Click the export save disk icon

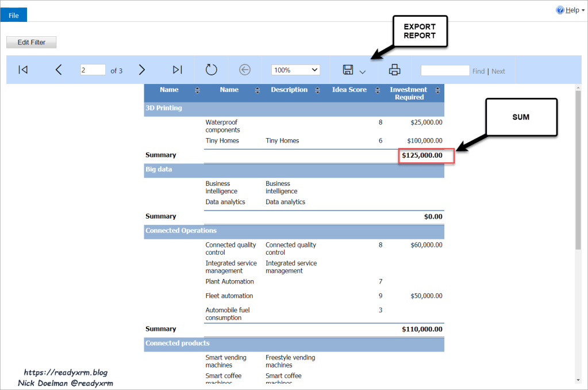[348, 70]
